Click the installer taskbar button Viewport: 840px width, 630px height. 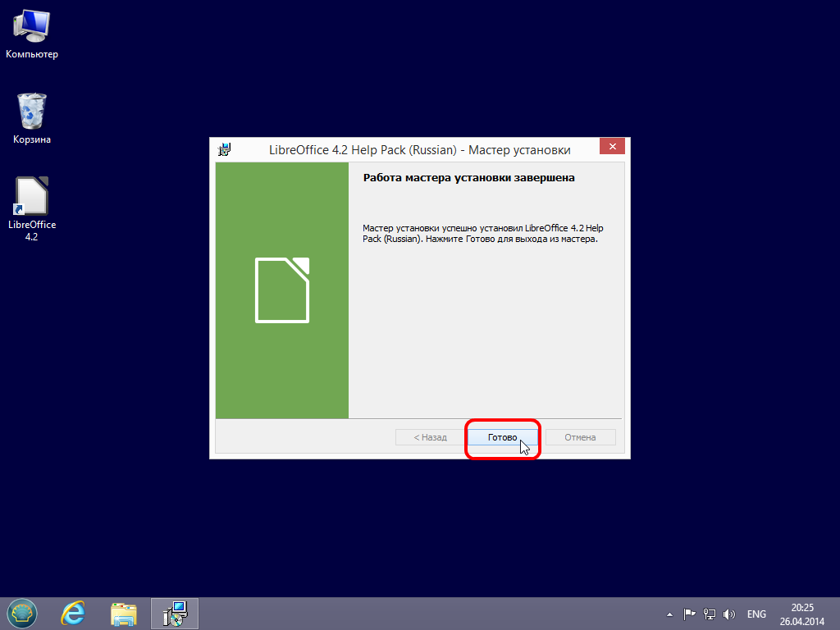[175, 614]
